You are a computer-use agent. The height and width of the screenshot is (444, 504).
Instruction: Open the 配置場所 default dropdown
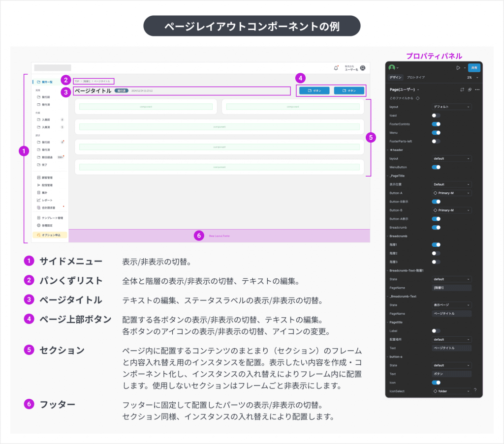point(452,340)
